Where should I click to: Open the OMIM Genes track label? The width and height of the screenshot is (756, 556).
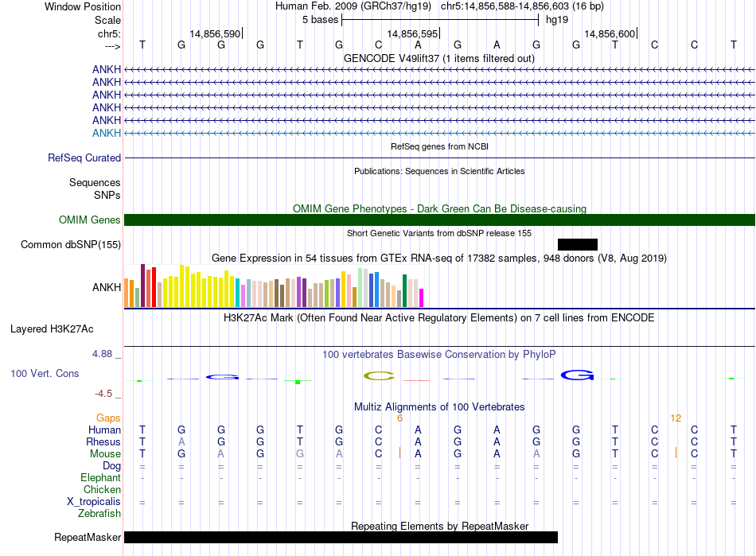90,220
